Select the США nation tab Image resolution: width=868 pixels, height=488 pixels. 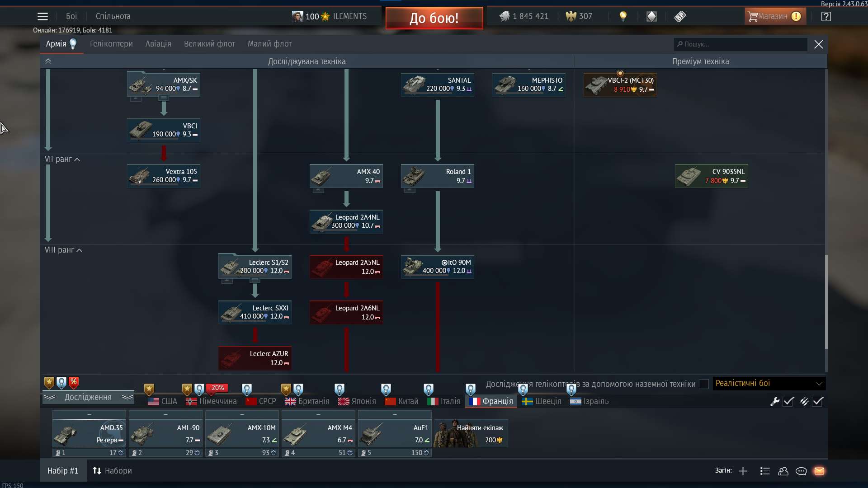point(163,401)
